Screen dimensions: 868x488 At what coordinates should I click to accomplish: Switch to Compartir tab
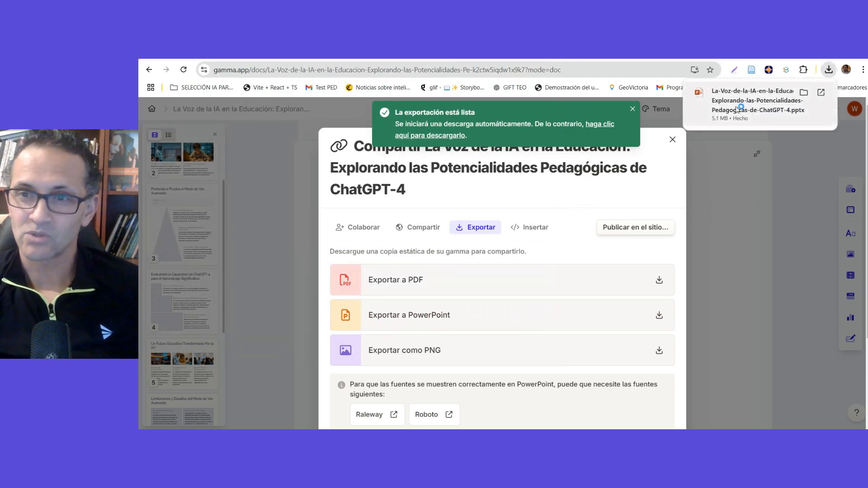tap(418, 227)
